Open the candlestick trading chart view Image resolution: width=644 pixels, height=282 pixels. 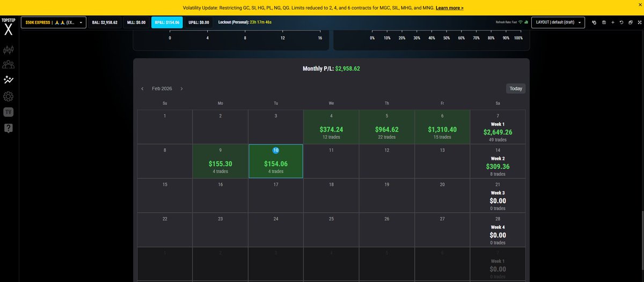[x=8, y=50]
